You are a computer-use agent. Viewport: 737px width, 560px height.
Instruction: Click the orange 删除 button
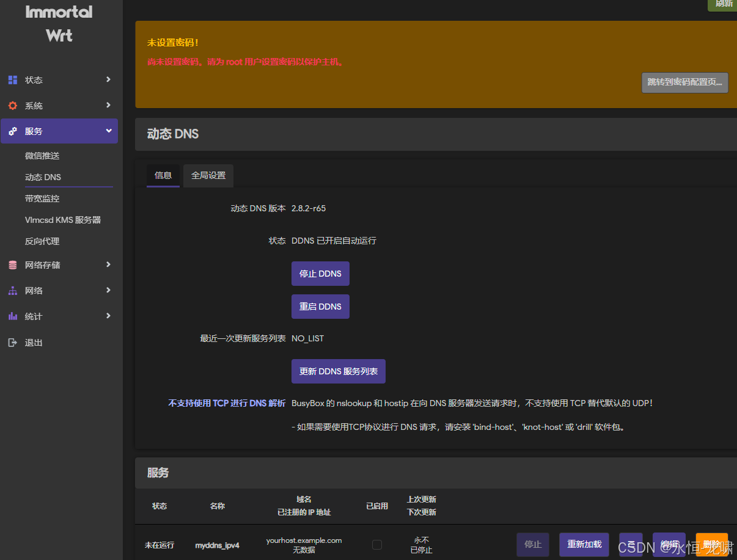712,545
